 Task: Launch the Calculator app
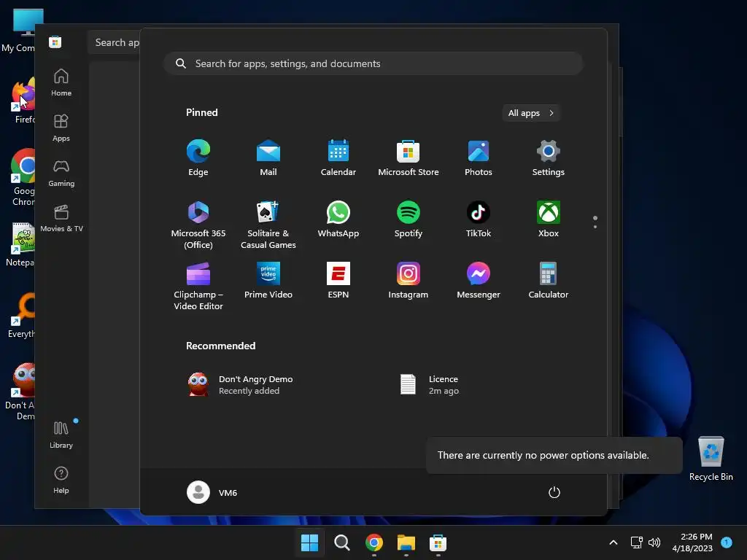click(549, 281)
